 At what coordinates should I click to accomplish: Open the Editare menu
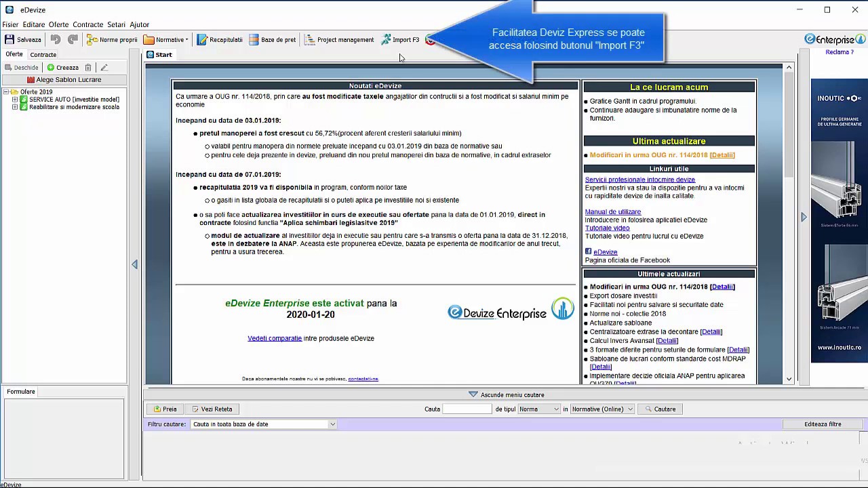coord(33,24)
